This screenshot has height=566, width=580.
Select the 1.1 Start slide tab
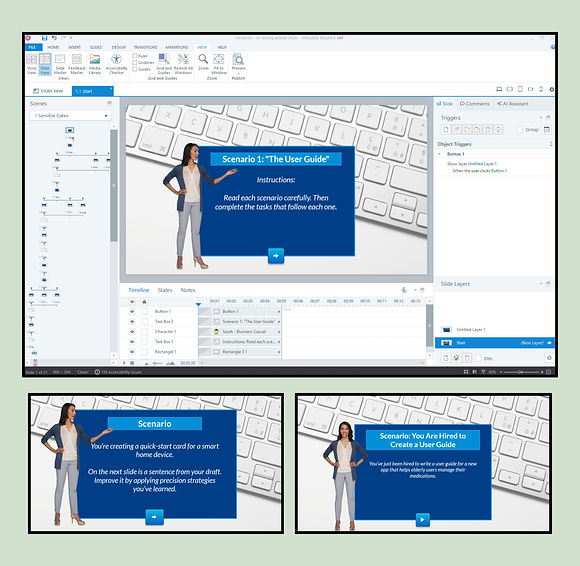[x=92, y=91]
